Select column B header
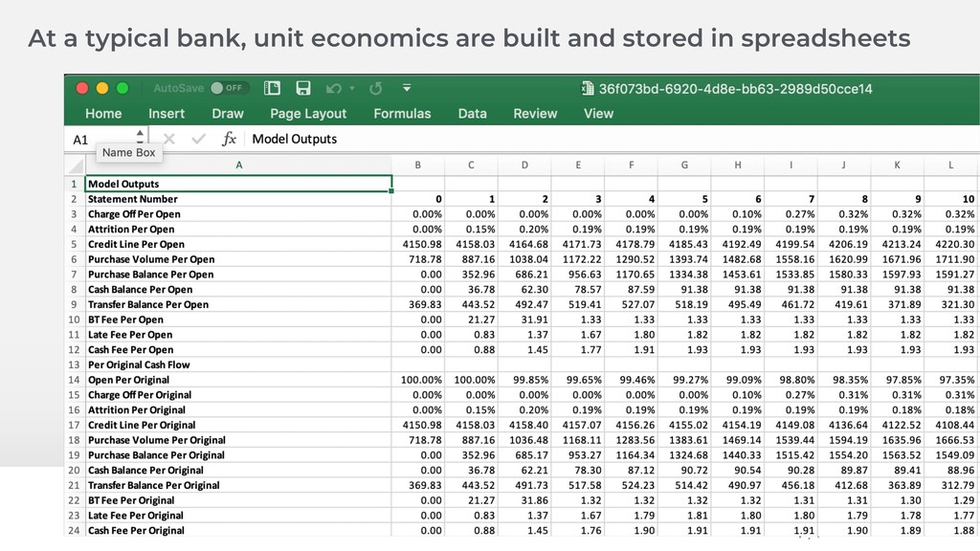The width and height of the screenshot is (980, 551). pyautogui.click(x=417, y=165)
